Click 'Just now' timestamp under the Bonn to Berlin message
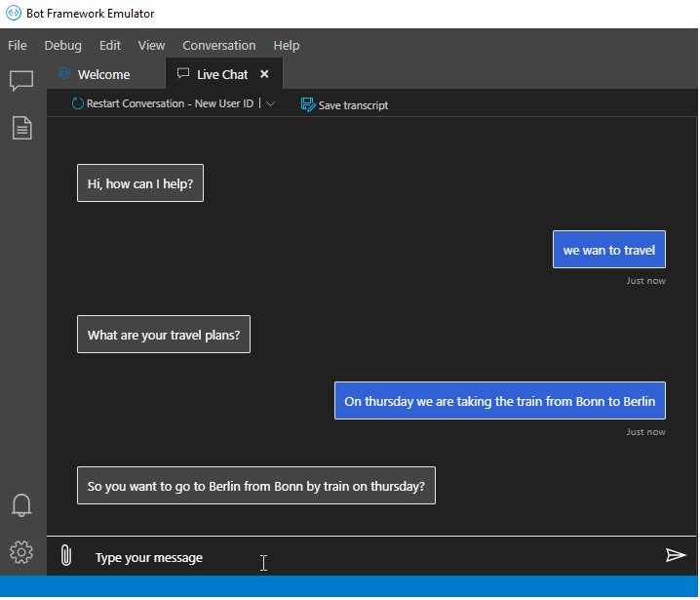 (x=645, y=431)
